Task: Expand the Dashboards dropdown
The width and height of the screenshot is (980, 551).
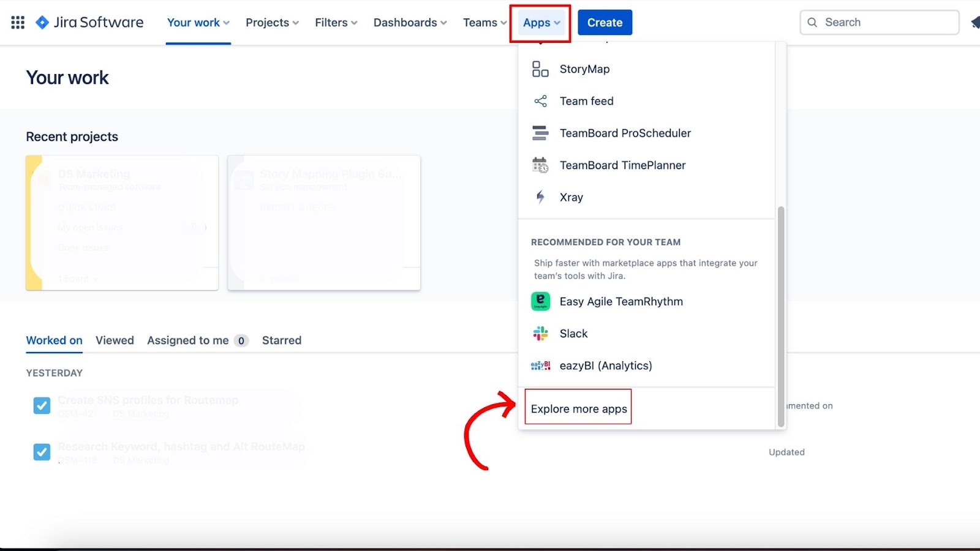Action: pos(410,23)
